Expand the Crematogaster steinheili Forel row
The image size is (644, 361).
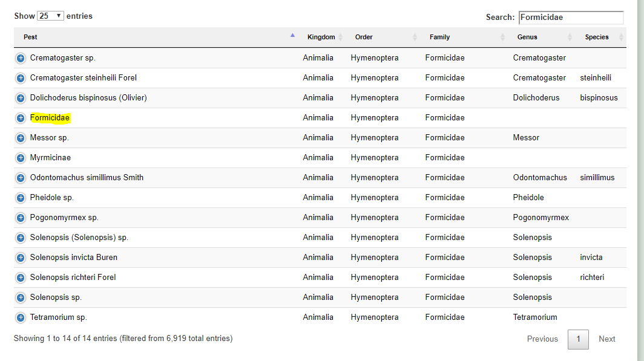click(21, 78)
